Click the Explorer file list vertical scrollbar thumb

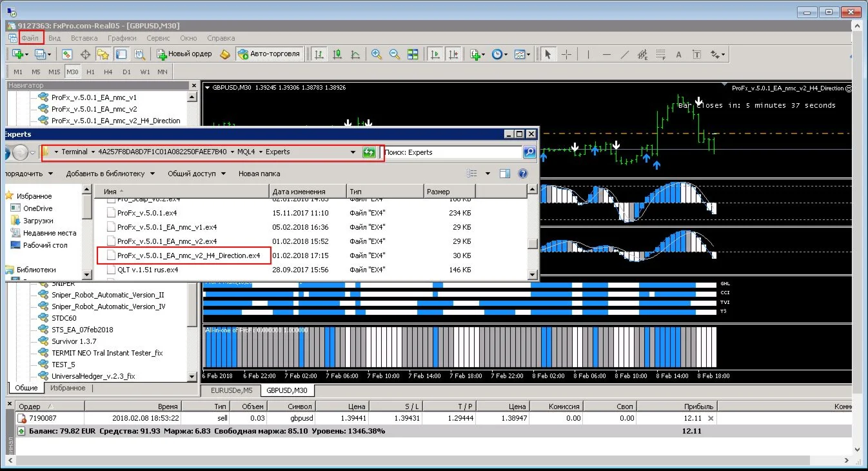pyautogui.click(x=532, y=243)
